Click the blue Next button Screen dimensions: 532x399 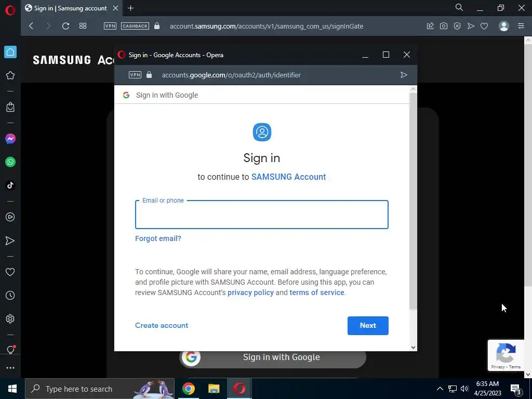[368, 326]
